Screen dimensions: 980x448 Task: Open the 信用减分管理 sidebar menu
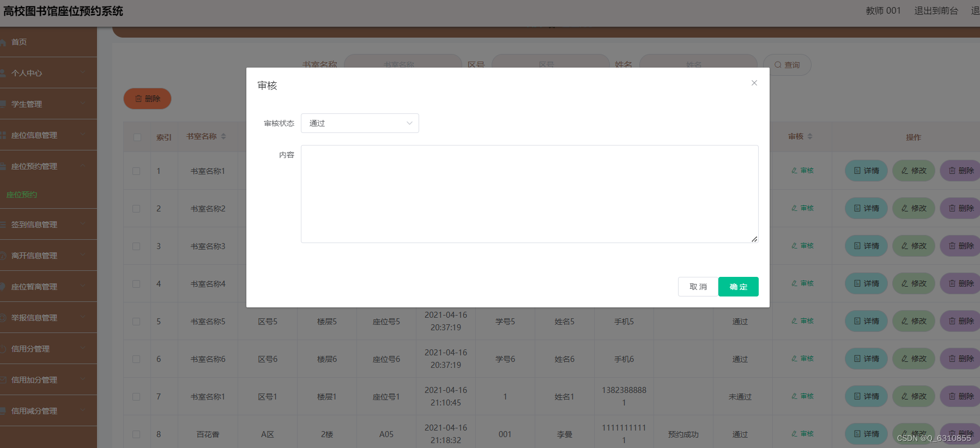point(49,411)
